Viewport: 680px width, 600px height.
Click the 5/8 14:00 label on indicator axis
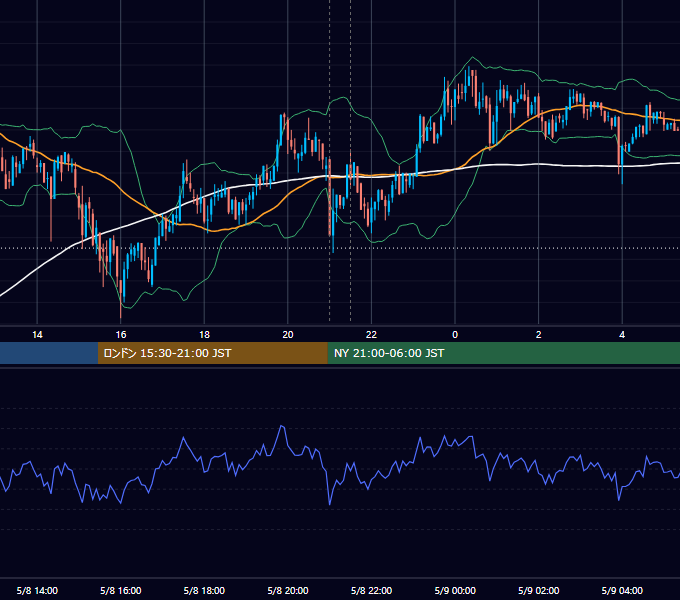pyautogui.click(x=37, y=590)
